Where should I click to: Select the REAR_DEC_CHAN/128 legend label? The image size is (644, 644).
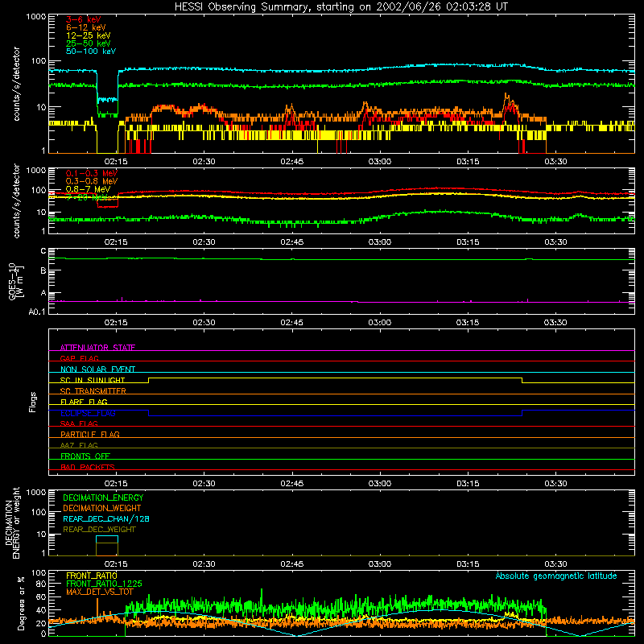click(x=106, y=518)
